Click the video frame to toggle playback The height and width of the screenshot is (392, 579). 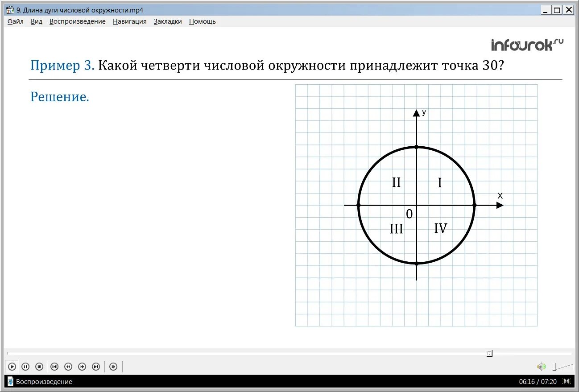[289, 187]
